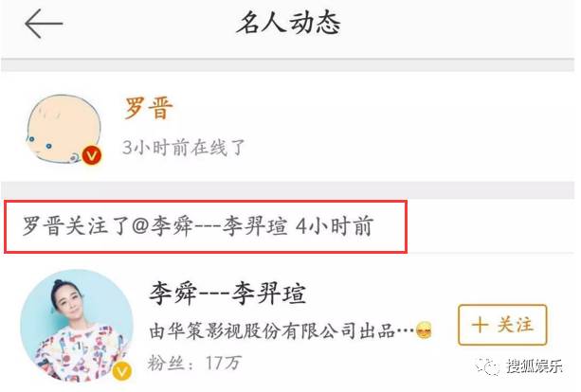
Task: Open the 李舜---李羿瑄 profile name
Action: [x=227, y=294]
